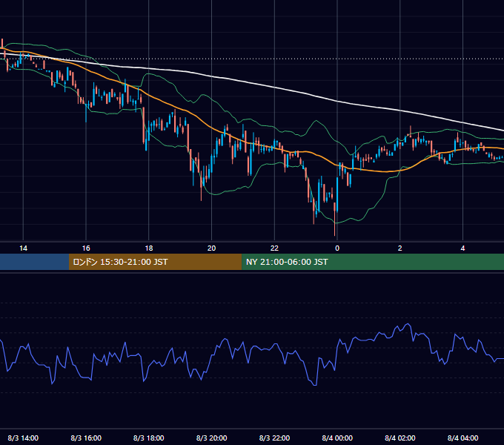
Task: Click the 8/3 22:00 time label
Action: [274, 438]
